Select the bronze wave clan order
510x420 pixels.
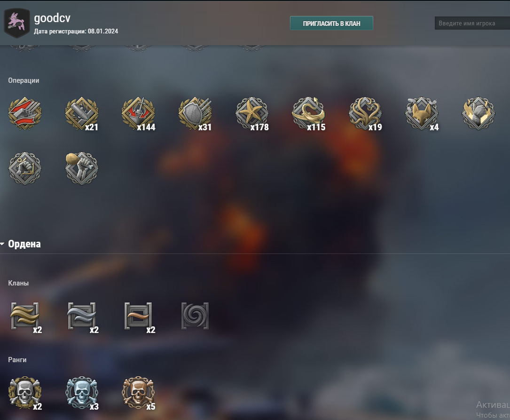pyautogui.click(x=139, y=316)
